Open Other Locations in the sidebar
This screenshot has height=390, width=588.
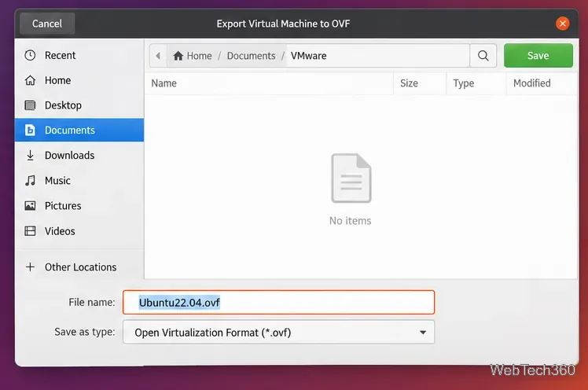coord(79,267)
